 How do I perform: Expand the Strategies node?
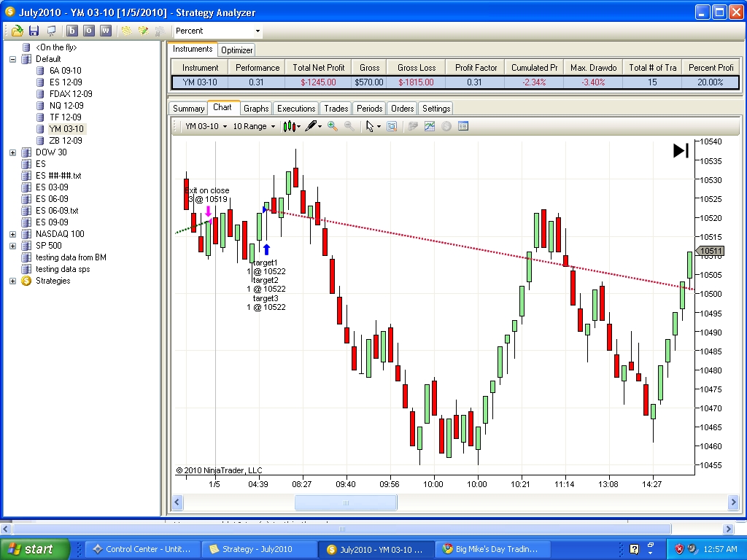coord(13,281)
